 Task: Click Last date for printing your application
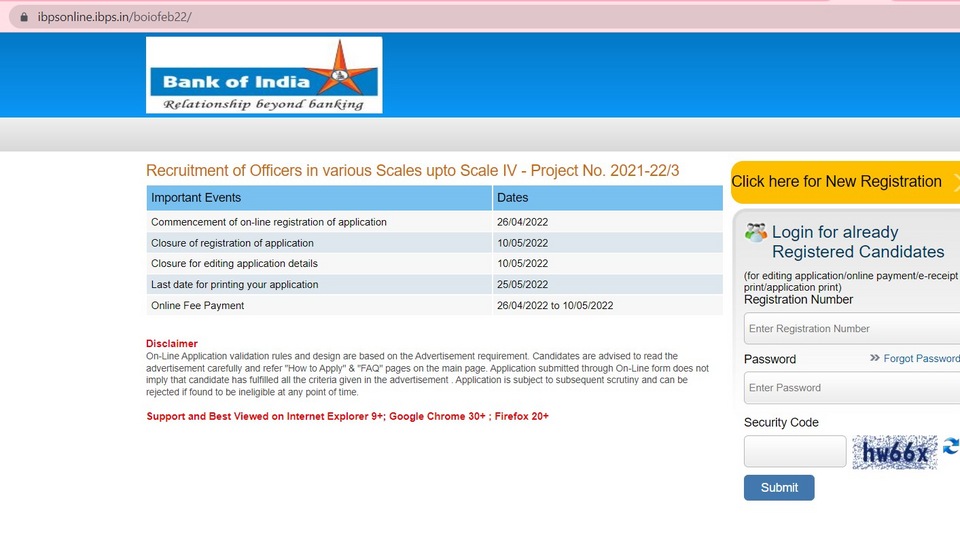[x=234, y=284]
